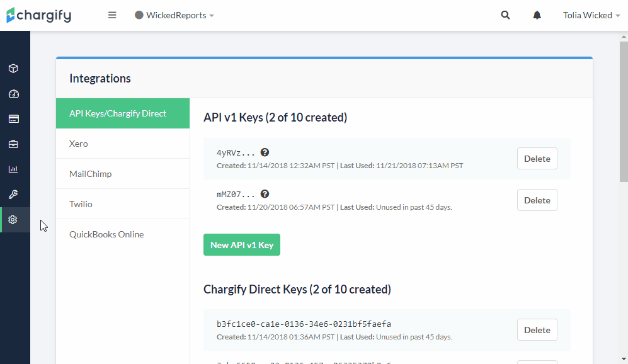Click the vertical scrollbar thumb
This screenshot has width=628, height=364.
624,111
